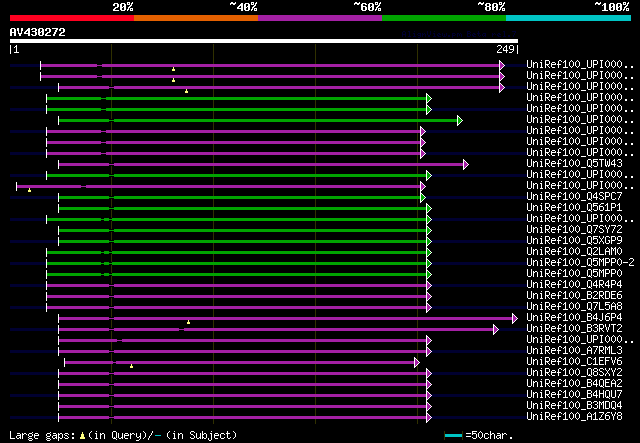The height and width of the screenshot is (443, 640).
Task: Click the end position label 249
Action: click(x=505, y=49)
